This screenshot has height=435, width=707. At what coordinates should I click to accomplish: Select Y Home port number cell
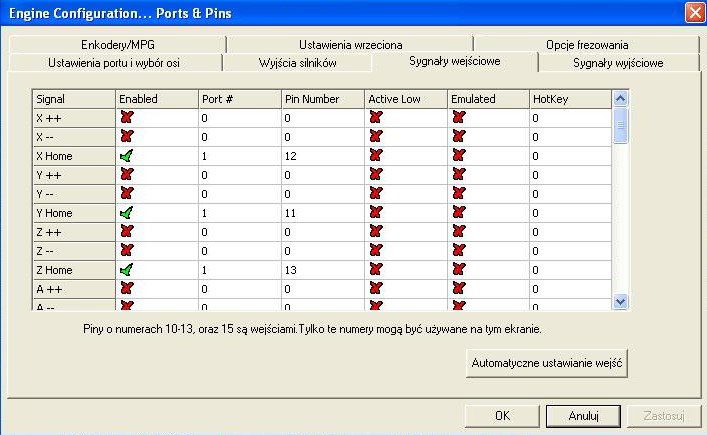click(x=240, y=213)
